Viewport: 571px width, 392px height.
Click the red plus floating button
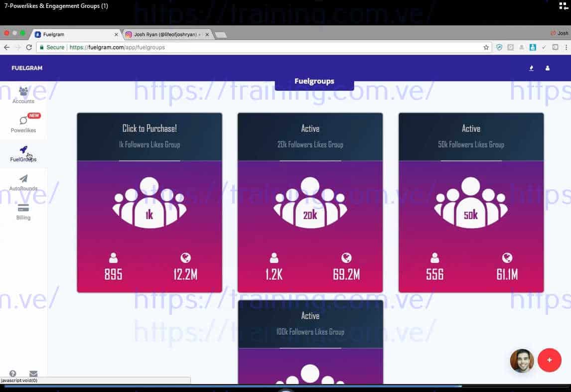(x=549, y=360)
